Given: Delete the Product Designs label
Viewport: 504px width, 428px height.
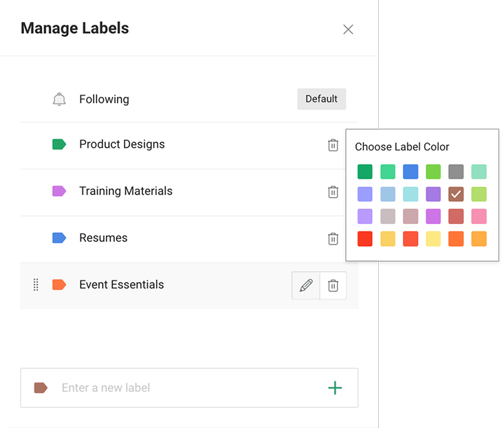Looking at the screenshot, I should [x=333, y=145].
